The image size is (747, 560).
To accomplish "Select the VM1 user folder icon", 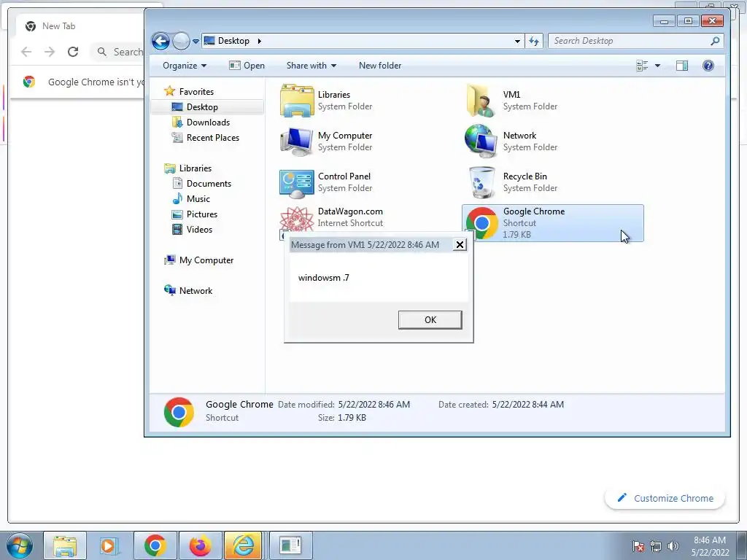I will tap(481, 101).
